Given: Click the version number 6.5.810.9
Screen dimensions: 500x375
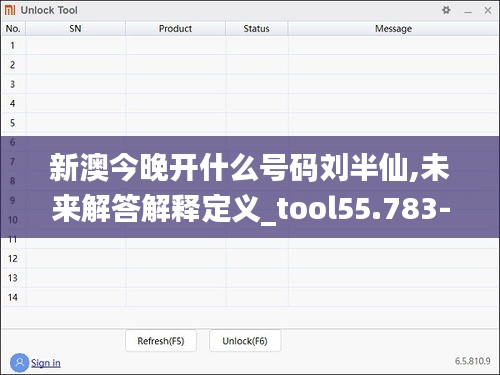Looking at the screenshot, I should pyautogui.click(x=473, y=361).
